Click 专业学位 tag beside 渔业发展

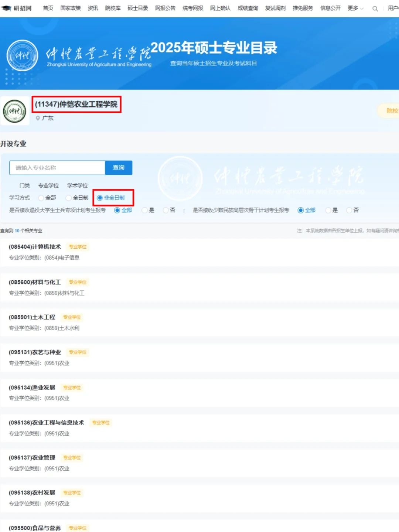pyautogui.click(x=72, y=388)
